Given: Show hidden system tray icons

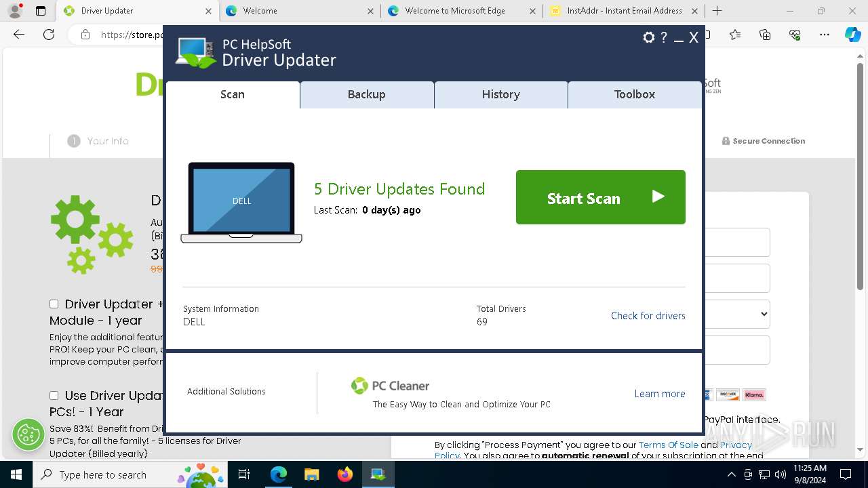Looking at the screenshot, I should 733,474.
